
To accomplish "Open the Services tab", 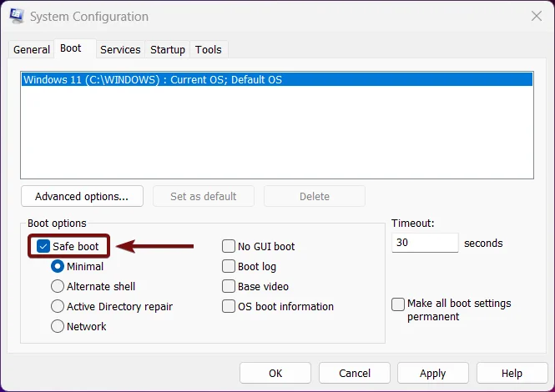I will (120, 49).
